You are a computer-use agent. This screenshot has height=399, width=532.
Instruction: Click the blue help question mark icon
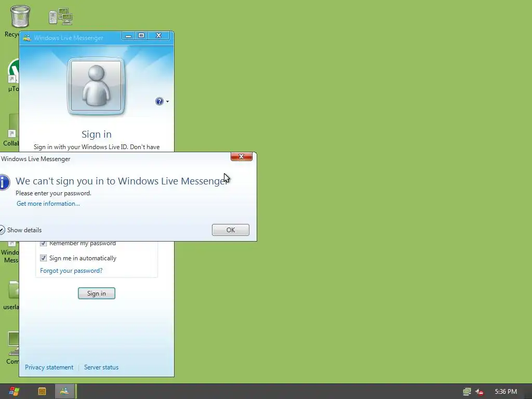click(159, 101)
